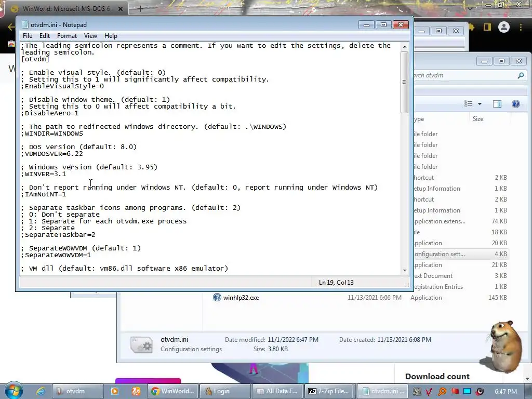This screenshot has width=532, height=399.
Task: Open the Action Center red flag icon
Action: click(x=455, y=392)
